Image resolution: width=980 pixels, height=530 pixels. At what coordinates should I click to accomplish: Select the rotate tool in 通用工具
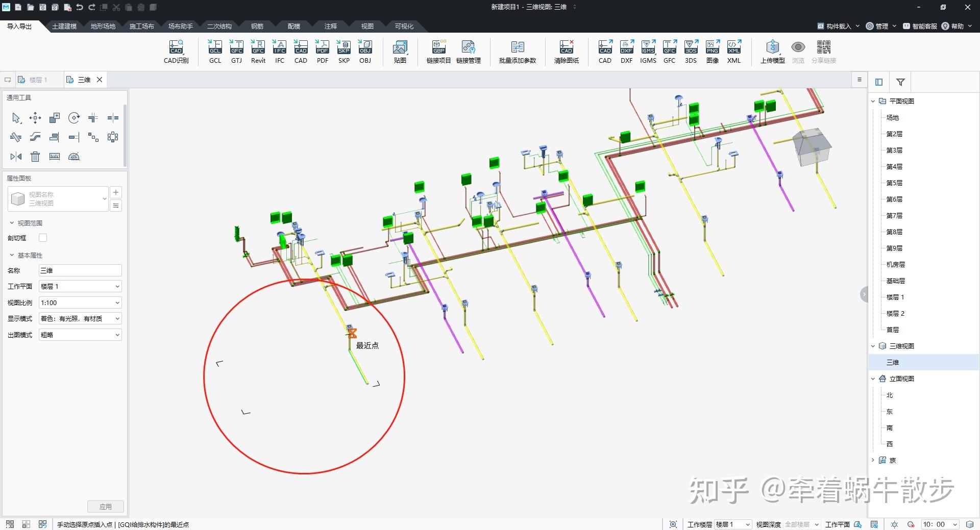(x=74, y=118)
